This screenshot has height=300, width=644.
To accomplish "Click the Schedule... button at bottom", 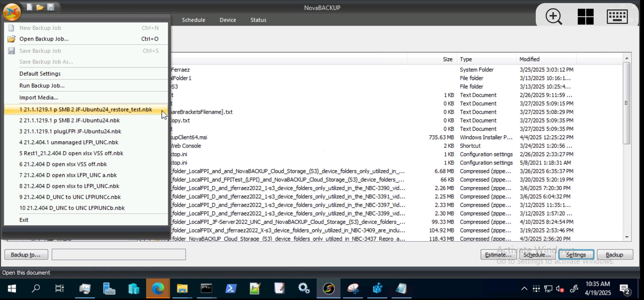I will pos(537,254).
